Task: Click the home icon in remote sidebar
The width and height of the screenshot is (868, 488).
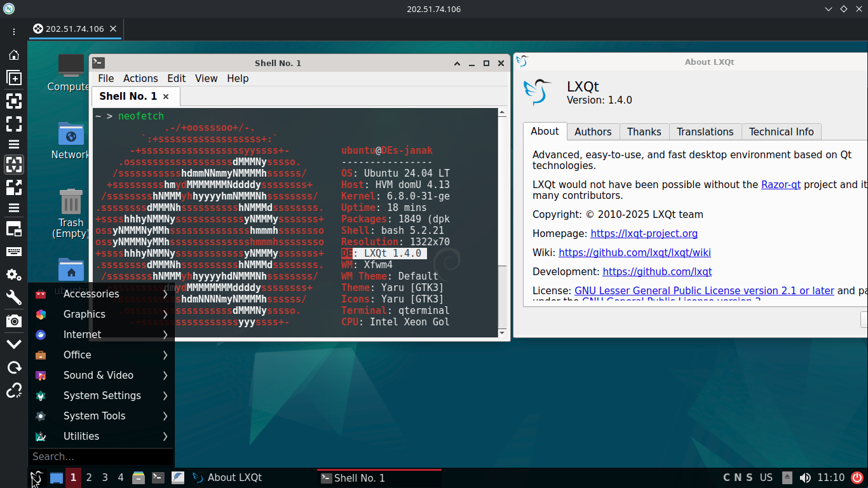Action: tap(13, 55)
